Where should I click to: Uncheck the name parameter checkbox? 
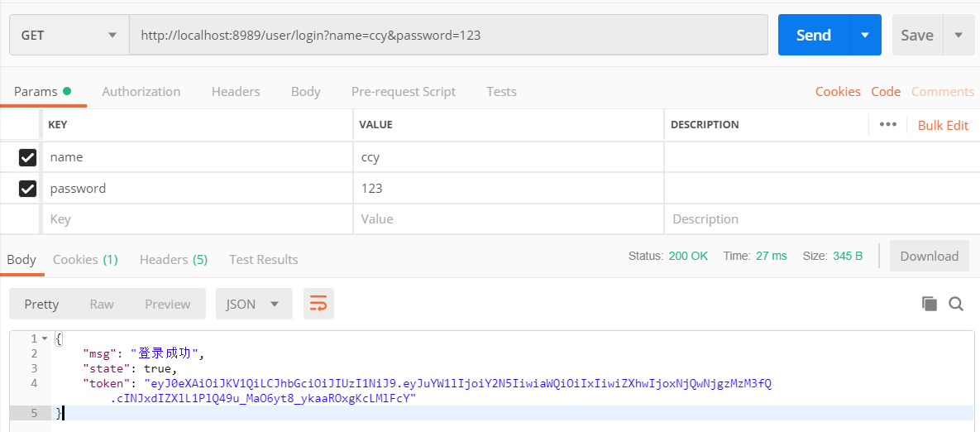click(28, 157)
